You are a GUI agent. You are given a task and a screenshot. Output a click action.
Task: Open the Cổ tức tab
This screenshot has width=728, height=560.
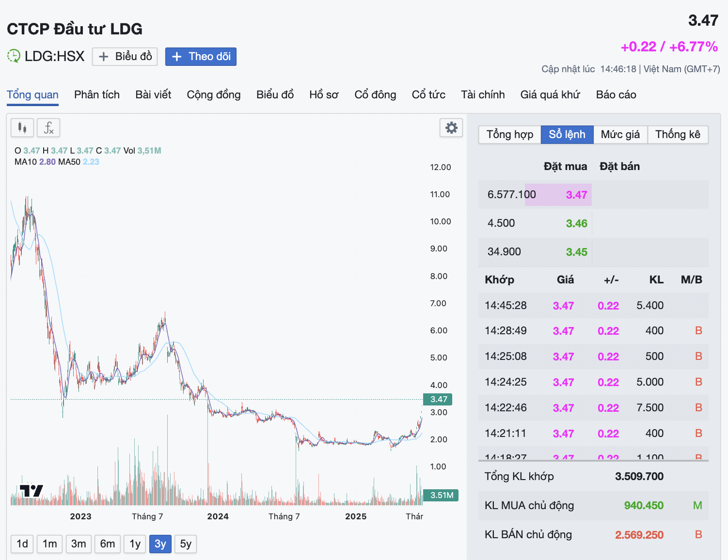pos(428,95)
